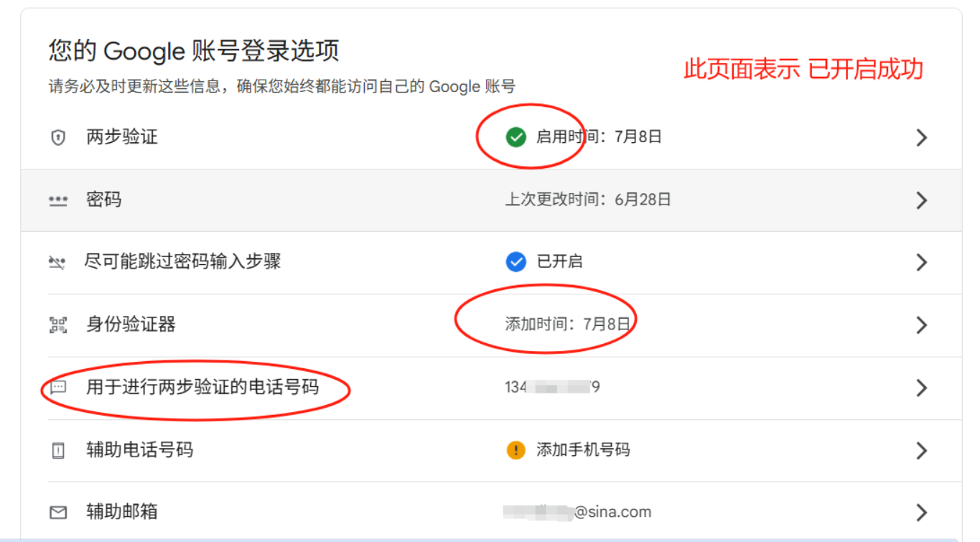Click the orange warning exclamation icon
Viewport: 980px width, 542px height.
coord(515,450)
